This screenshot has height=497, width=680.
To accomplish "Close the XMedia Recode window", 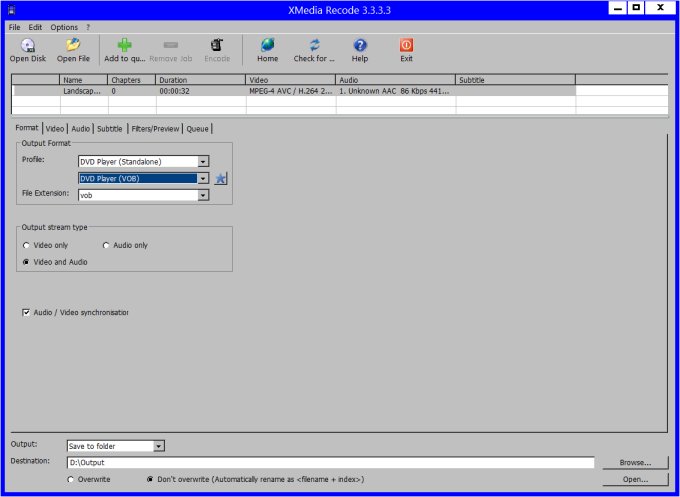I will pos(660,8).
